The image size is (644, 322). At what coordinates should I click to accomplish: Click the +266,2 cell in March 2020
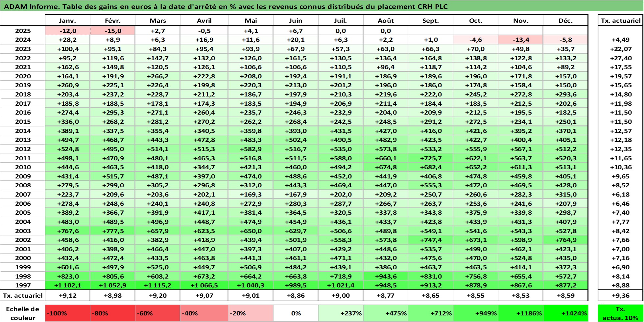click(157, 76)
